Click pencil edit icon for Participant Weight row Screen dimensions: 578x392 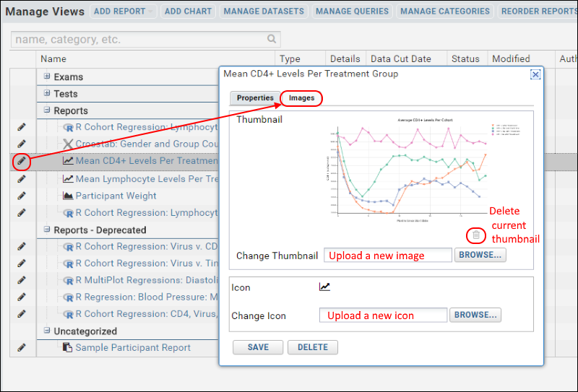[x=22, y=196]
